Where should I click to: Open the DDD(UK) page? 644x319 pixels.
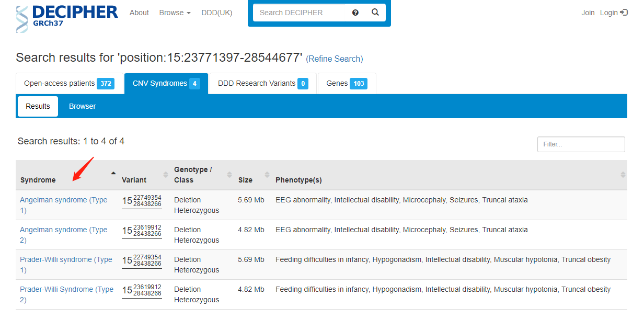tap(217, 13)
